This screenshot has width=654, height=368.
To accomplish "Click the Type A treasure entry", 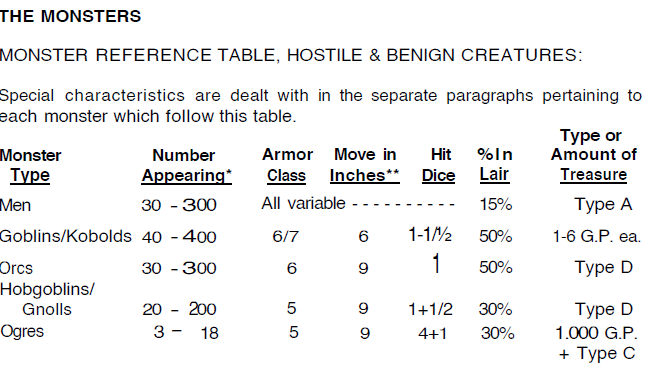I will tap(603, 205).
